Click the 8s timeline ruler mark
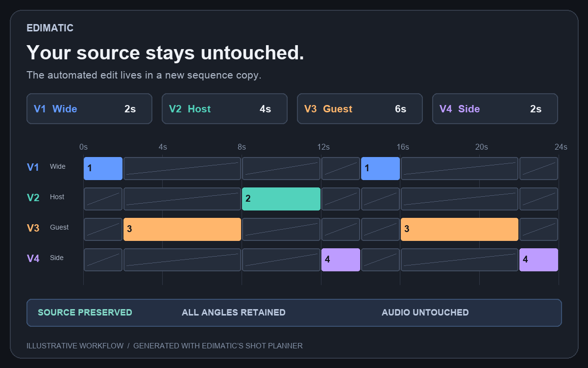Image resolution: width=588 pixels, height=368 pixels. [x=242, y=147]
